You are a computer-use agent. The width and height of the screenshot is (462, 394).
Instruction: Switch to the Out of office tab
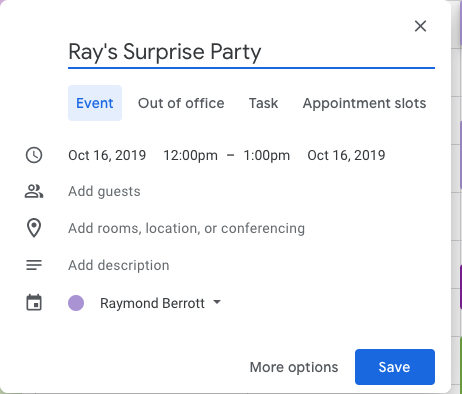tap(181, 103)
